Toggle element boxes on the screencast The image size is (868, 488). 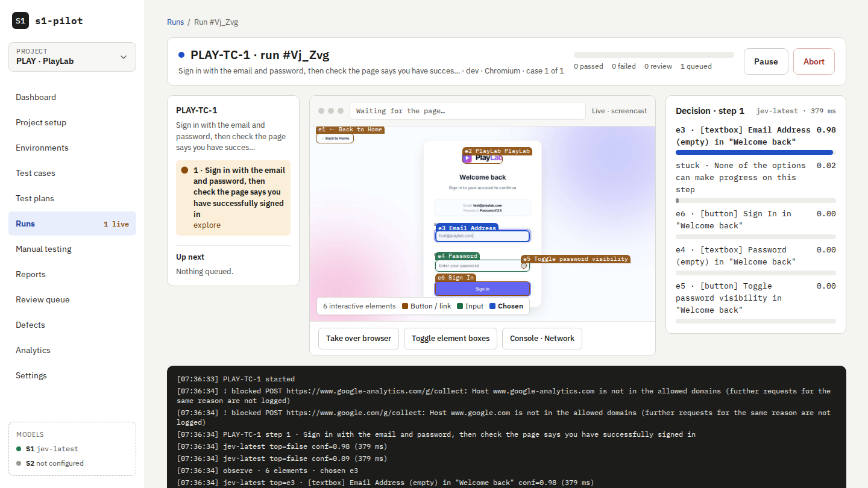451,339
